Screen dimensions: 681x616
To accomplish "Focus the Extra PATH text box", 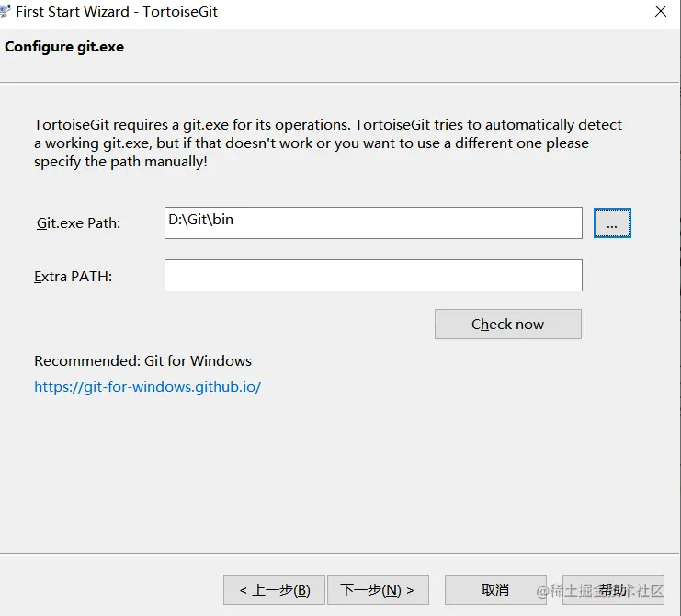I will coord(373,276).
